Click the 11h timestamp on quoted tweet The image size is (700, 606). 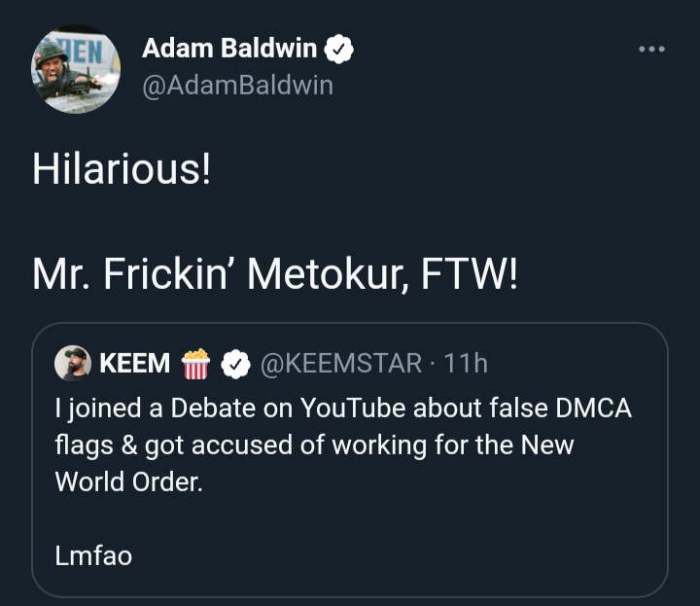466,363
